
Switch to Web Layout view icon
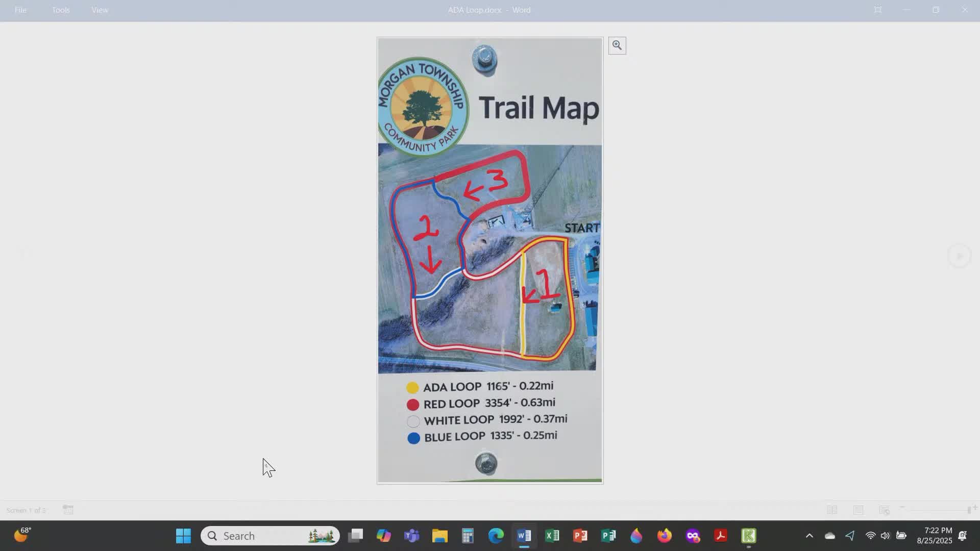pos(884,510)
